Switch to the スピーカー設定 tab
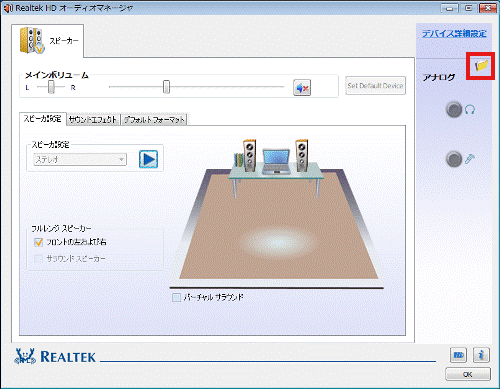The height and width of the screenshot is (389, 500). click(43, 119)
